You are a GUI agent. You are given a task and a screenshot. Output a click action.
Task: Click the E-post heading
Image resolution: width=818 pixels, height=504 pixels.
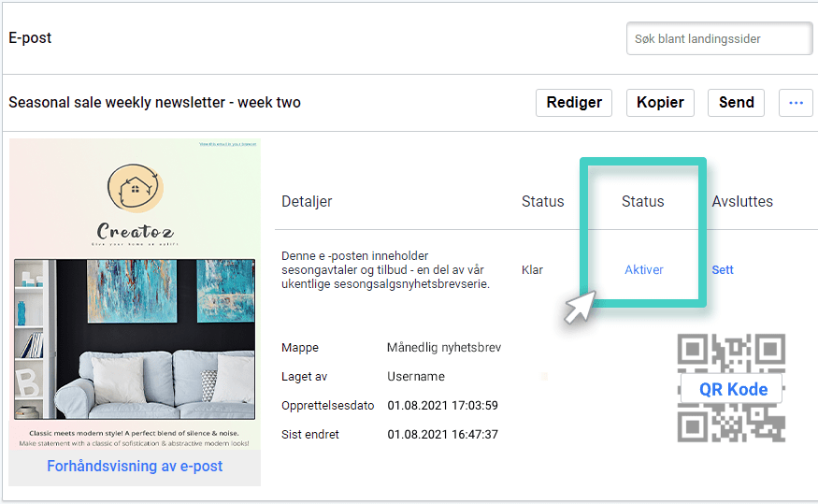(30, 38)
